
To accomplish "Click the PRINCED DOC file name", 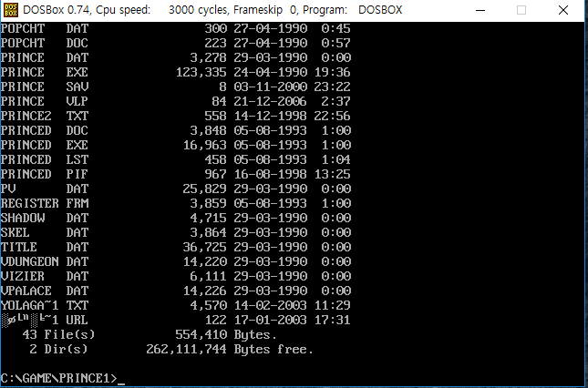I will tap(45, 131).
